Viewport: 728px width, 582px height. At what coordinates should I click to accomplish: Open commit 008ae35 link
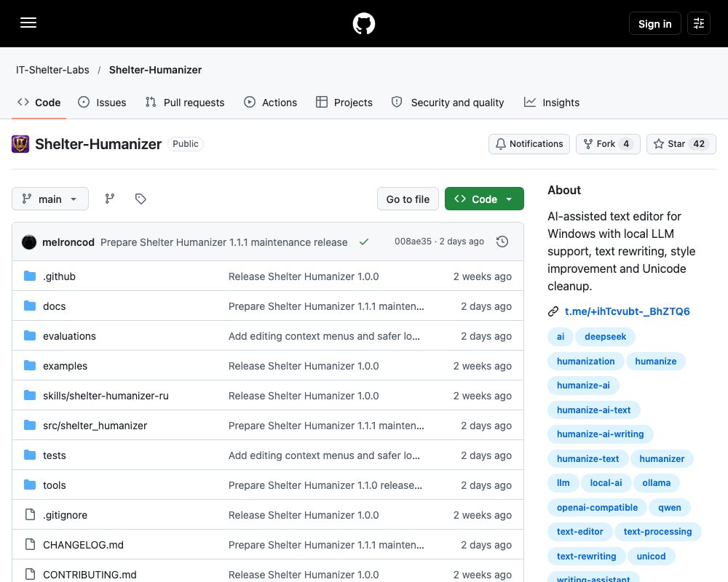413,242
